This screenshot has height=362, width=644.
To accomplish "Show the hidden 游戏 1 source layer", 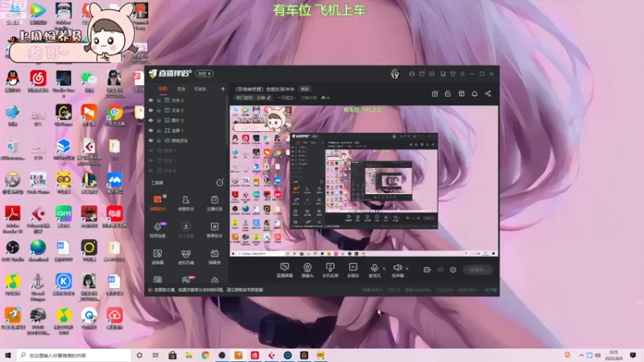I will pyautogui.click(x=151, y=150).
